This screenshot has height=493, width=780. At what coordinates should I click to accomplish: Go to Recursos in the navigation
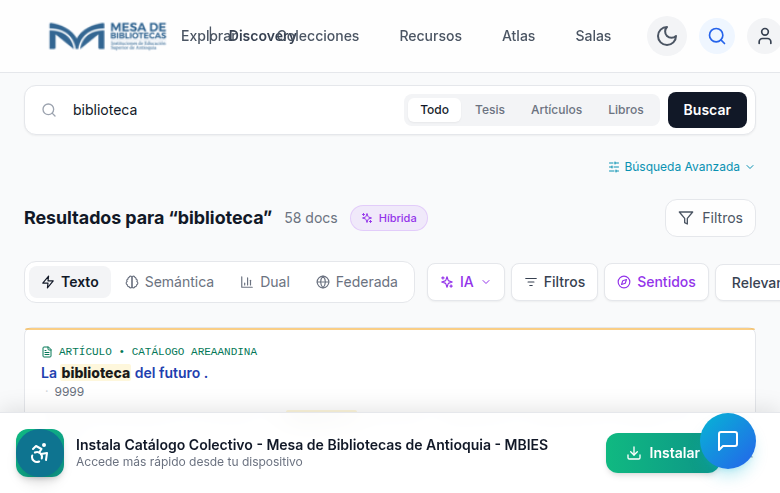click(x=430, y=36)
